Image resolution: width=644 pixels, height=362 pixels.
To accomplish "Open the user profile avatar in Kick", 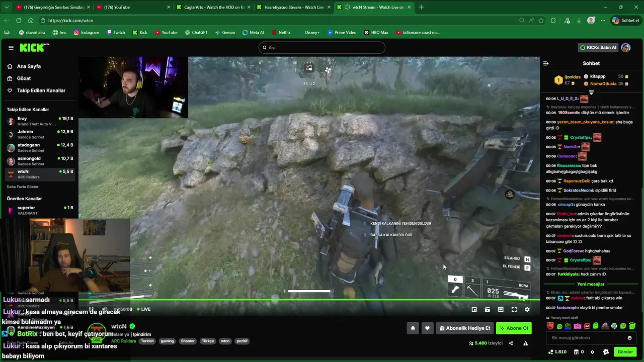I will click(625, 48).
